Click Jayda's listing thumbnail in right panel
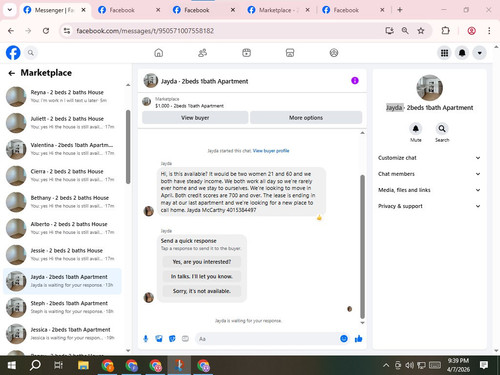This screenshot has height=375, width=500. (x=430, y=88)
